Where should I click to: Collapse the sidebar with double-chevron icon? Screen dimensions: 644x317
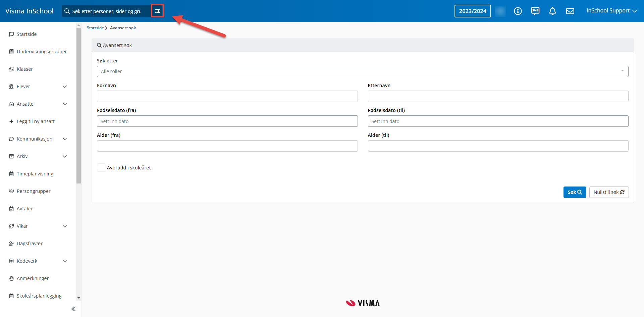click(x=73, y=309)
